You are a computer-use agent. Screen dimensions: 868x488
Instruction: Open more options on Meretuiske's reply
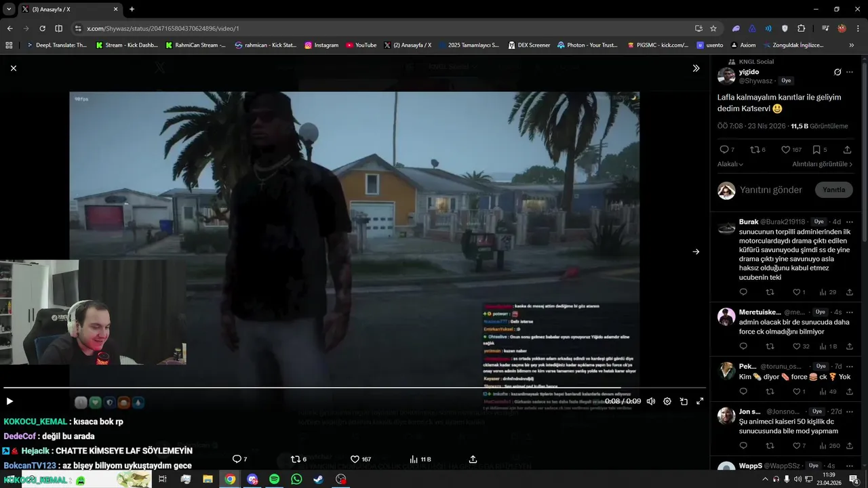coord(850,312)
